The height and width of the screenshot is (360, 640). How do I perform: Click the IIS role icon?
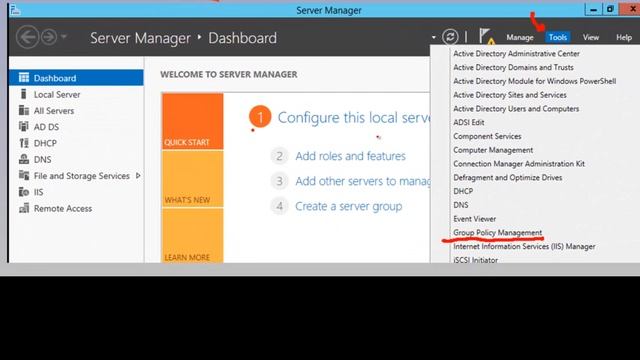pos(24,192)
